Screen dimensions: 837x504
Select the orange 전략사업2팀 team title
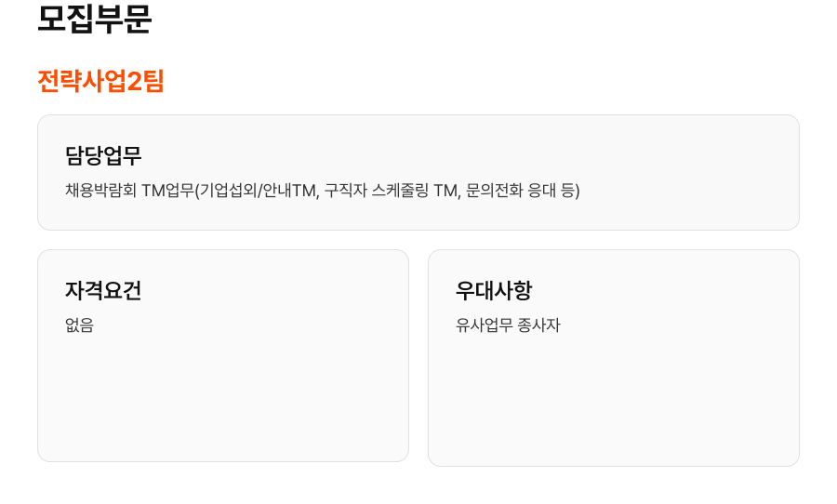tap(100, 82)
